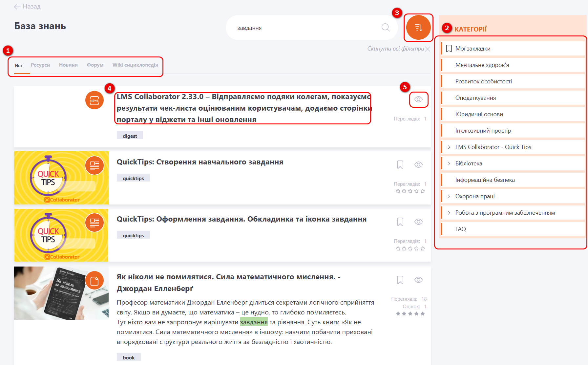Toggle eye icon for QuickTips Створення завдання

click(x=418, y=164)
